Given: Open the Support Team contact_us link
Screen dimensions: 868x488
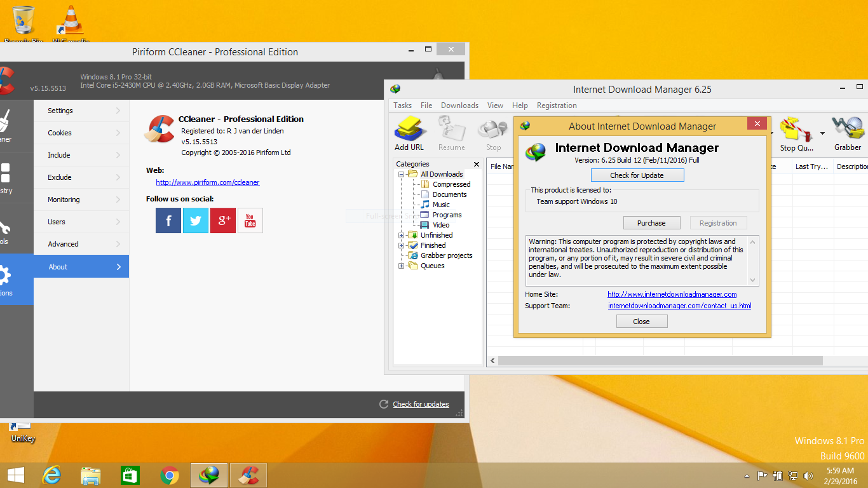Looking at the screenshot, I should 679,306.
